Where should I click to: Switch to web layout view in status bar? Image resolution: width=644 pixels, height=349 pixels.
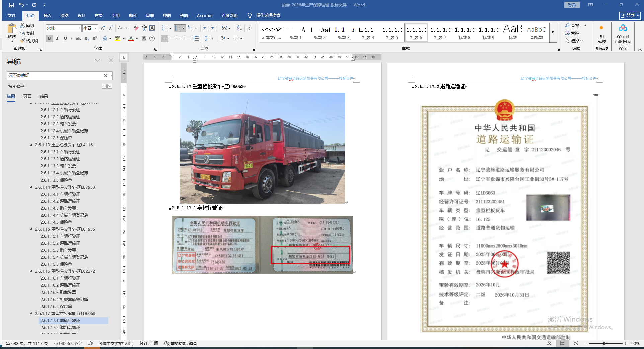tap(576, 343)
